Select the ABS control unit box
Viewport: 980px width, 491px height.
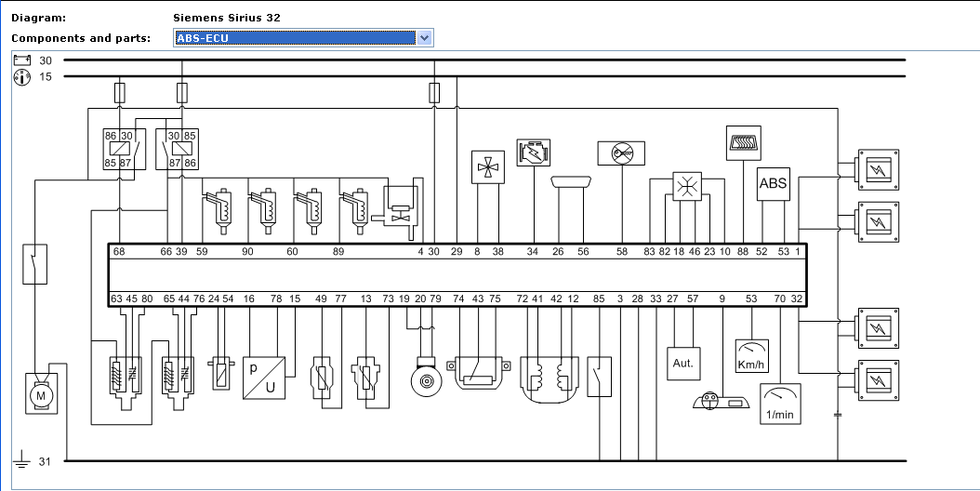tap(774, 184)
